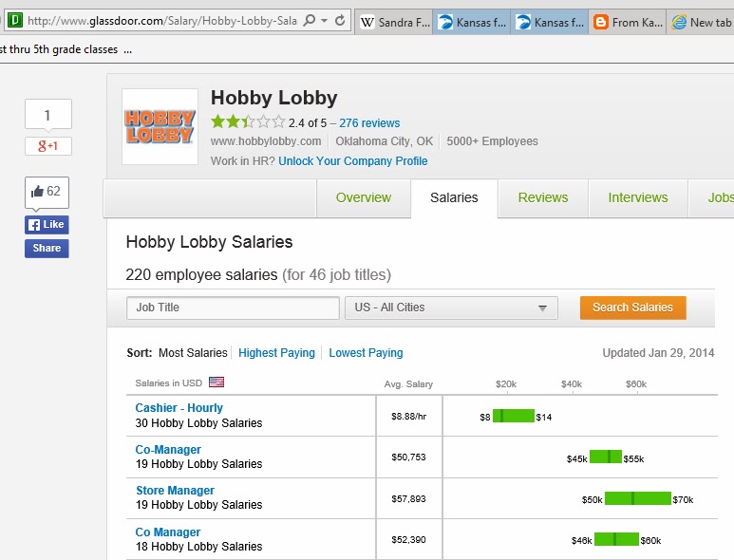Go to the Overview tab
The width and height of the screenshot is (734, 560).
(x=364, y=197)
